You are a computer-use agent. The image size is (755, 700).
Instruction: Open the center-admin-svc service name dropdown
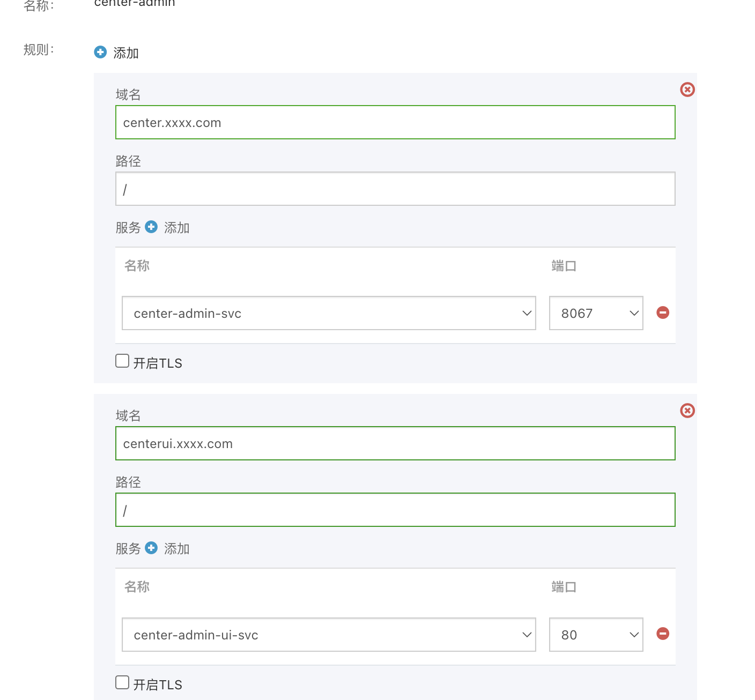(x=329, y=313)
